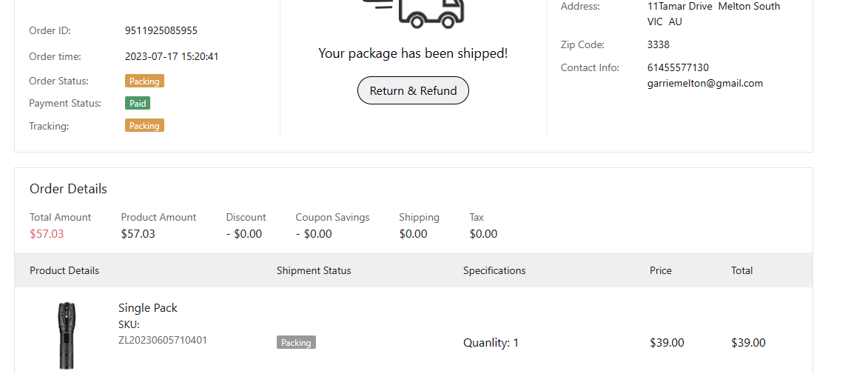This screenshot has width=868, height=374.
Task: Select the order ID number 9511925085955
Action: click(161, 31)
